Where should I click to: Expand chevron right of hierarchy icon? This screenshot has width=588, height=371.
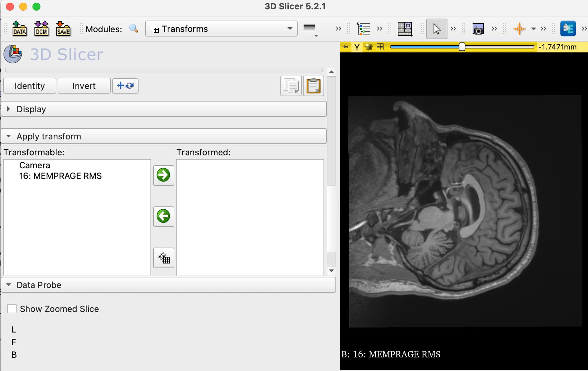pyautogui.click(x=380, y=29)
